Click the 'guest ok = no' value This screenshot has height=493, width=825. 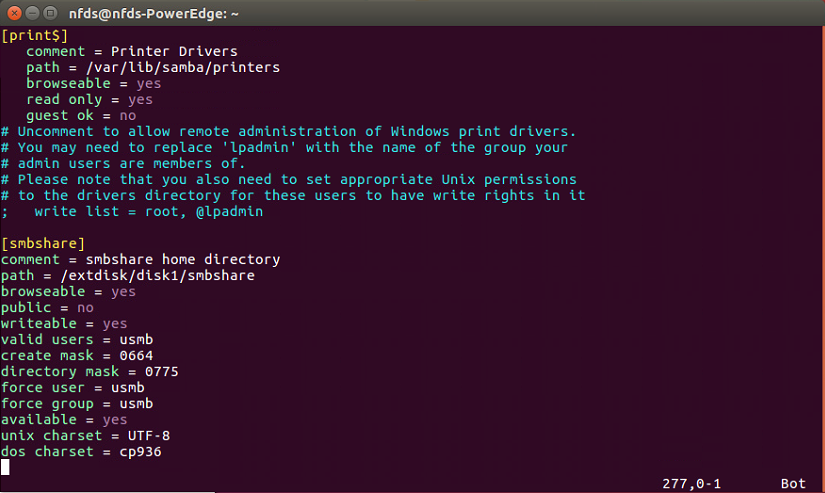pyautogui.click(x=128, y=115)
